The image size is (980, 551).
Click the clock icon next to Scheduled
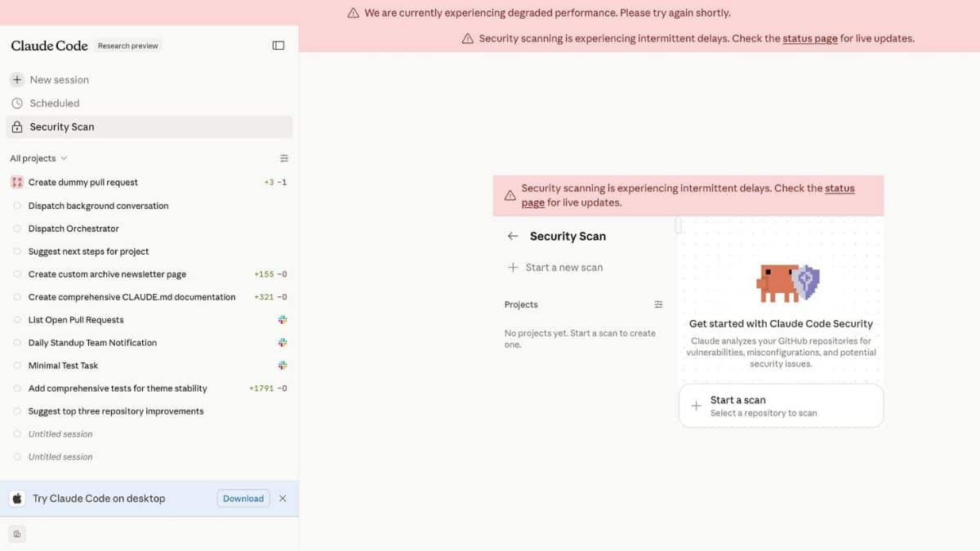coord(17,104)
